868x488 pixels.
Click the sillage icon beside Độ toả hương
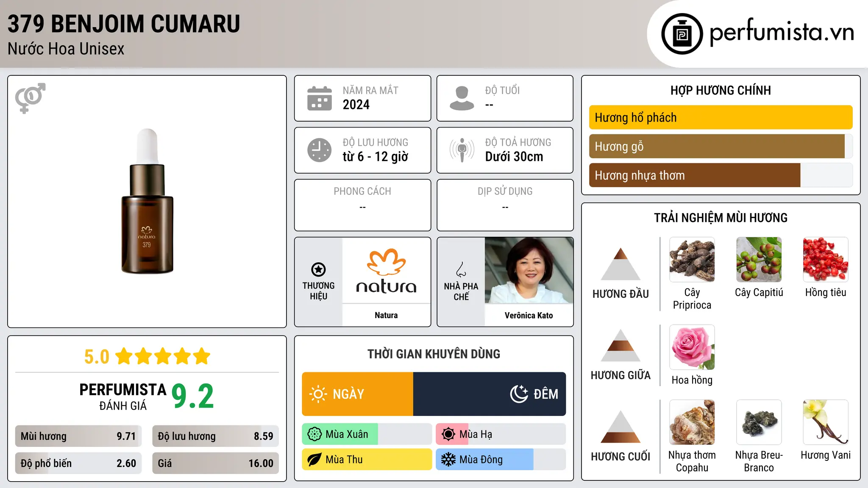(x=462, y=150)
